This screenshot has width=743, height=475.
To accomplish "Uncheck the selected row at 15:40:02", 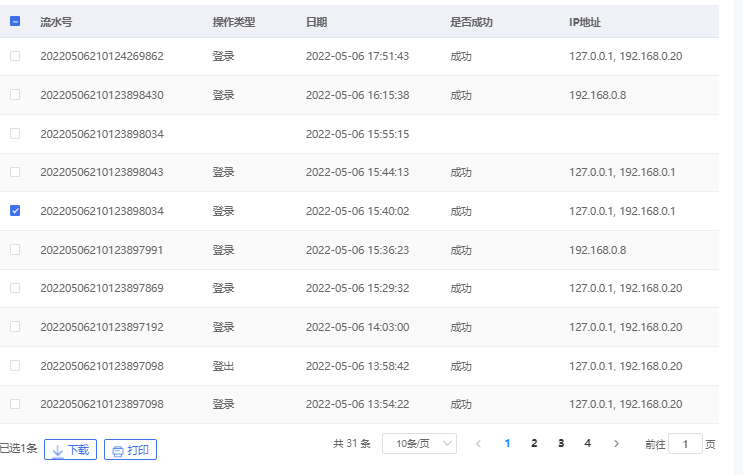I will tap(15, 211).
